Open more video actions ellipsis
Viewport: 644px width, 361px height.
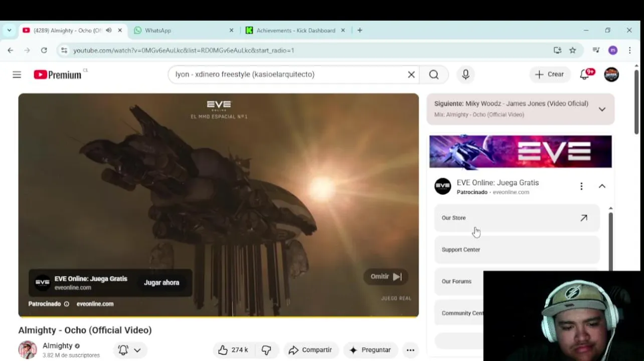tap(410, 350)
